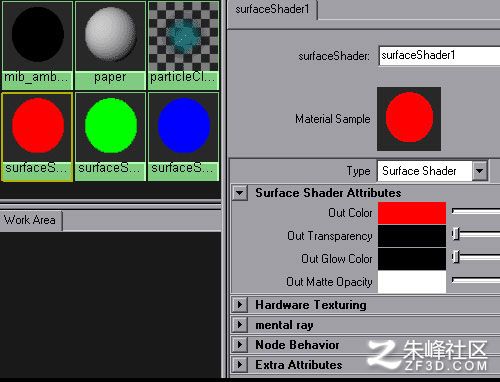
Task: Collapse Surface Shader Attributes section
Action: pyautogui.click(x=240, y=193)
